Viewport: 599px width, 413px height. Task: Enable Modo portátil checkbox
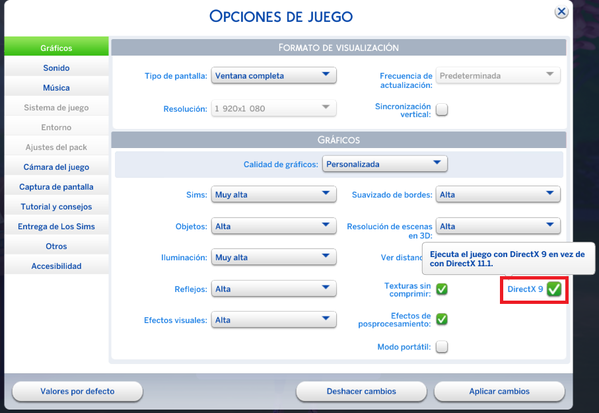click(442, 347)
